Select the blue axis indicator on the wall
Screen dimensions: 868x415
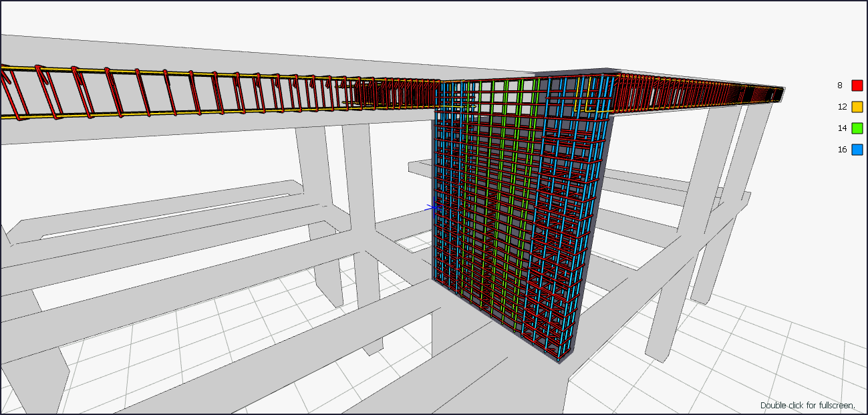point(434,207)
